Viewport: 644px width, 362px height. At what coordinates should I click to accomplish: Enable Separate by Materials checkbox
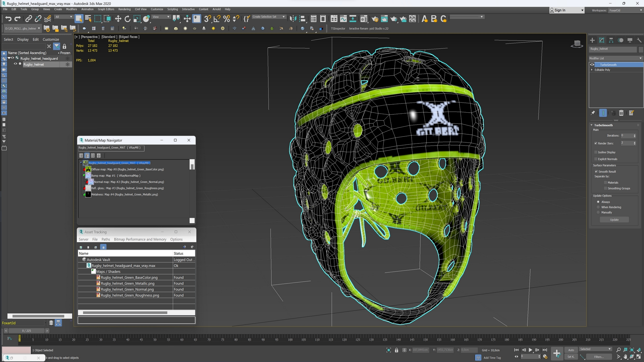[605, 183]
